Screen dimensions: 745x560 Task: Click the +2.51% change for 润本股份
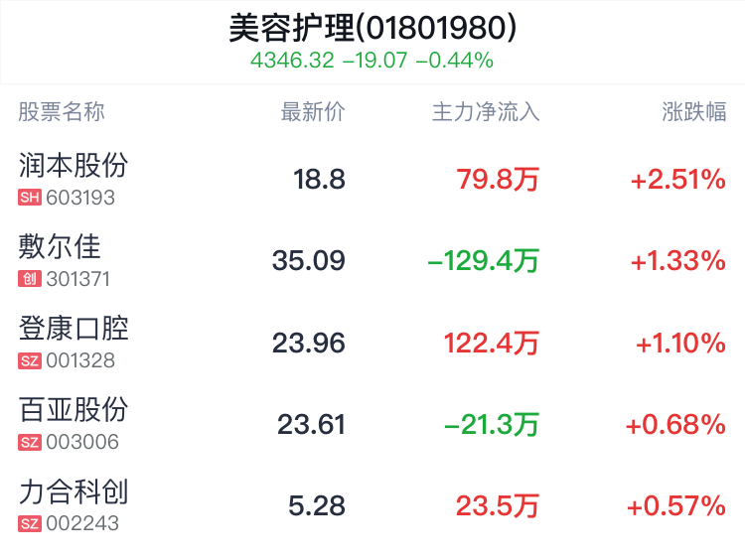[677, 180]
